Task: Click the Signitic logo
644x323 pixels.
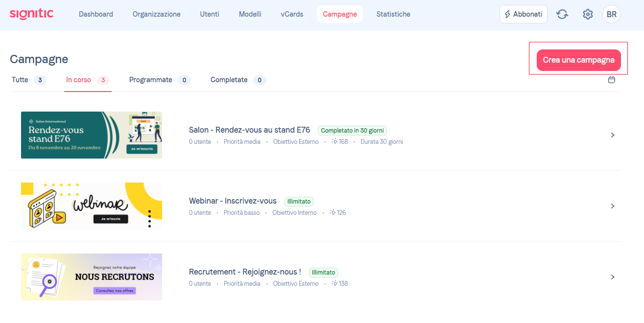Action: 32,14
